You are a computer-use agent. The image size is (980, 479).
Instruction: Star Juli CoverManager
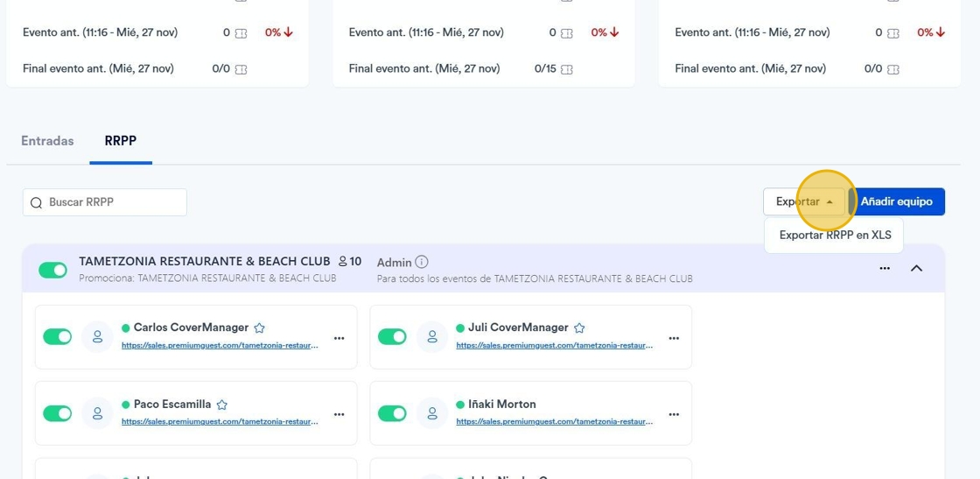pyautogui.click(x=579, y=328)
